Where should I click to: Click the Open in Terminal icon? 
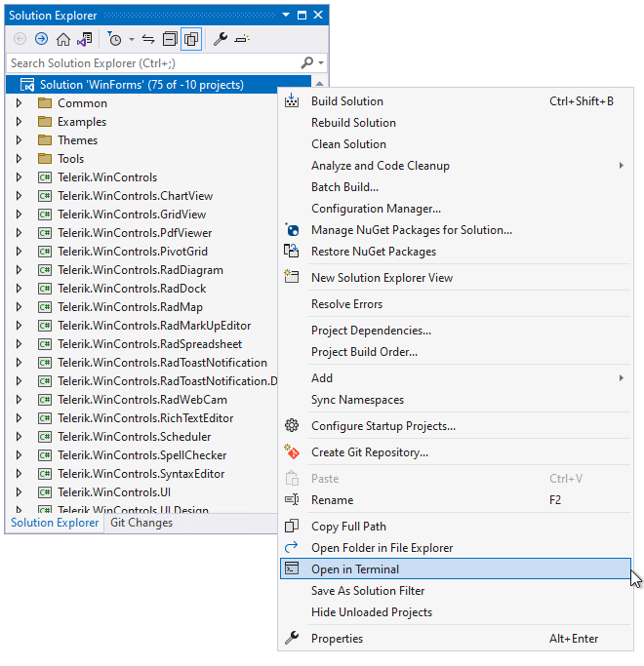[x=292, y=568]
